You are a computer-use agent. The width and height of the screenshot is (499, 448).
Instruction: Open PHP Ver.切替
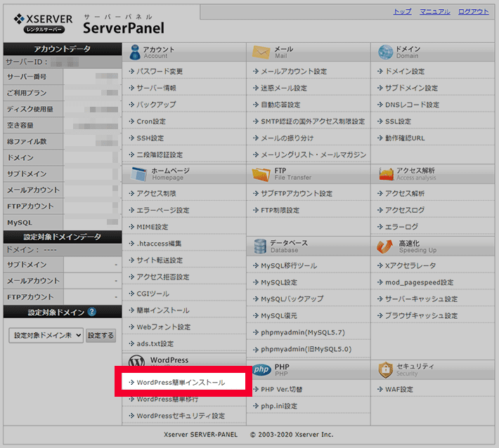point(282,389)
